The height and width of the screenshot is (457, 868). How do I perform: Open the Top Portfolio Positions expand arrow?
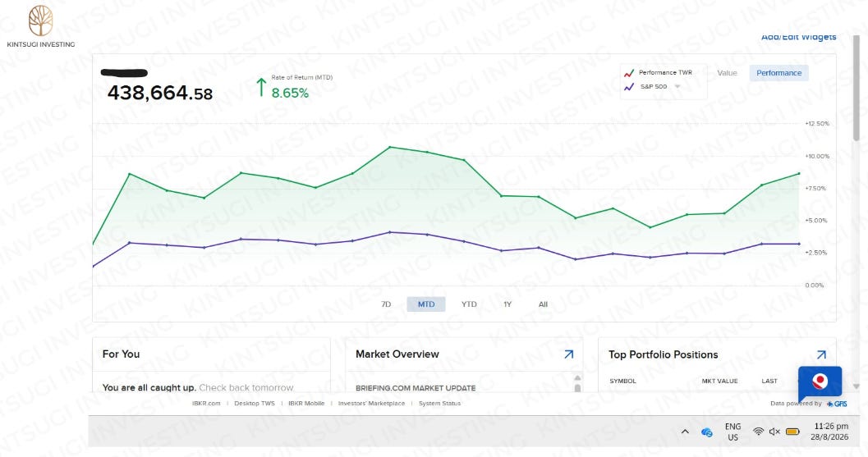pyautogui.click(x=821, y=354)
